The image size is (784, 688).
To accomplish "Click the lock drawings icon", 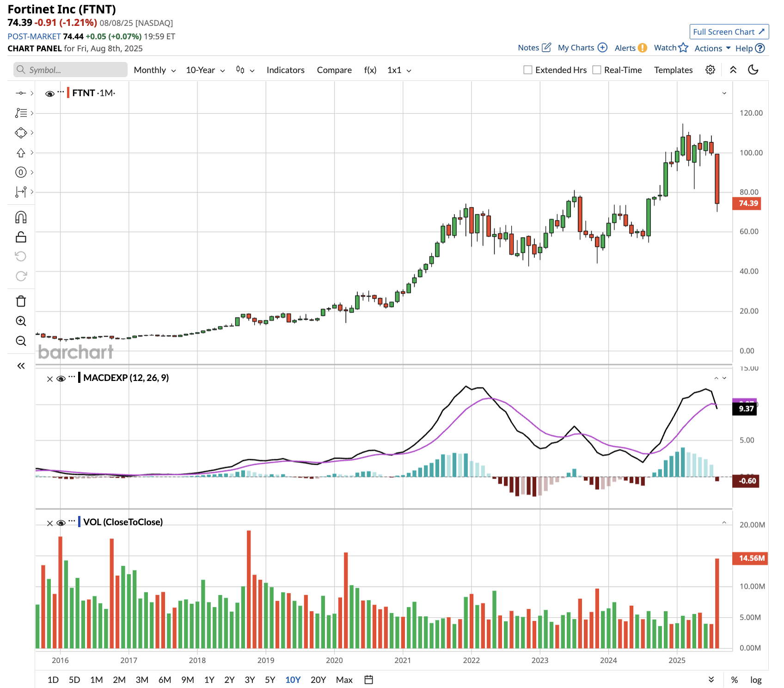I will click(x=21, y=237).
